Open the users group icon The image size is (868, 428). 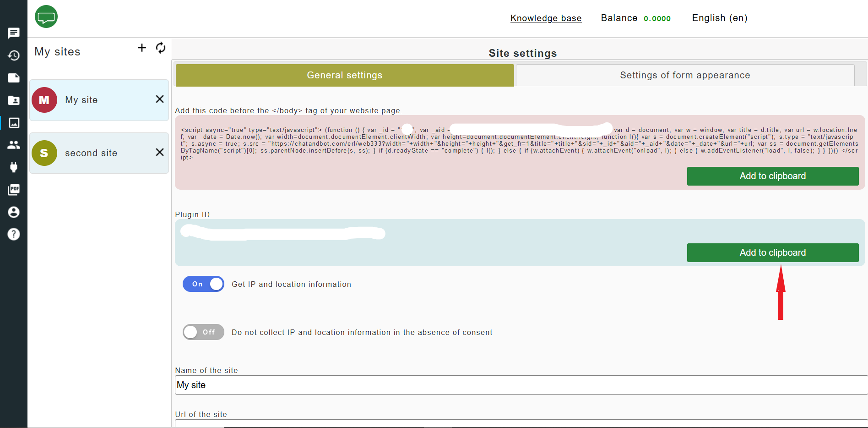(14, 145)
